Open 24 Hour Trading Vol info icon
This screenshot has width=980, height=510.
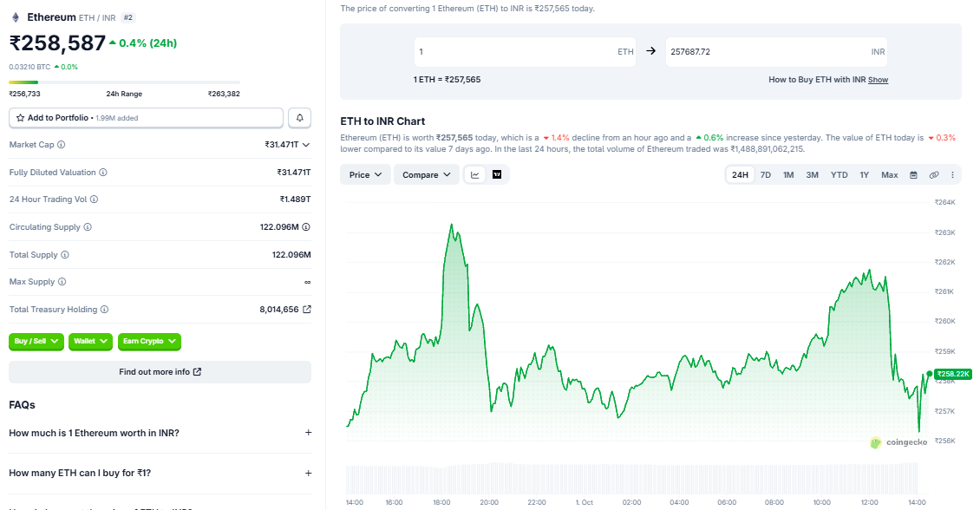94,199
